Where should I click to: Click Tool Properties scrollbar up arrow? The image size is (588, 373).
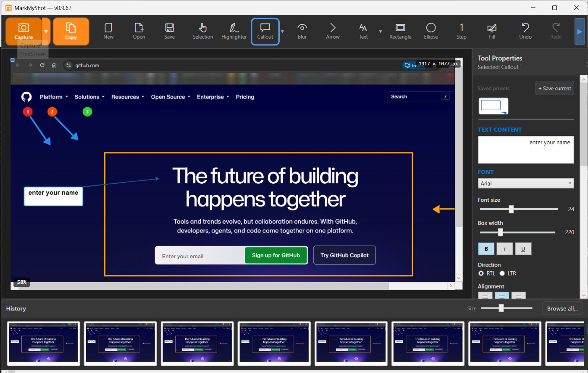coord(583,79)
